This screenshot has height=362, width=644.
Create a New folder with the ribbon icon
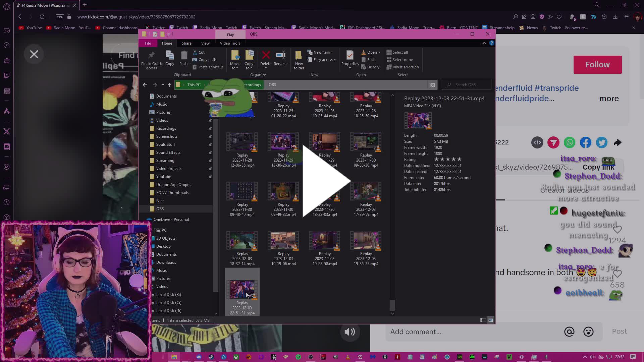299,58
